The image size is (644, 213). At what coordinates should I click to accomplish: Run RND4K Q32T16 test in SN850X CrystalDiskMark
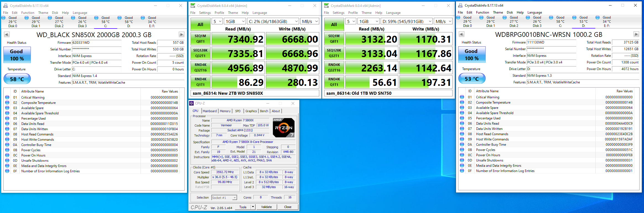[200, 68]
